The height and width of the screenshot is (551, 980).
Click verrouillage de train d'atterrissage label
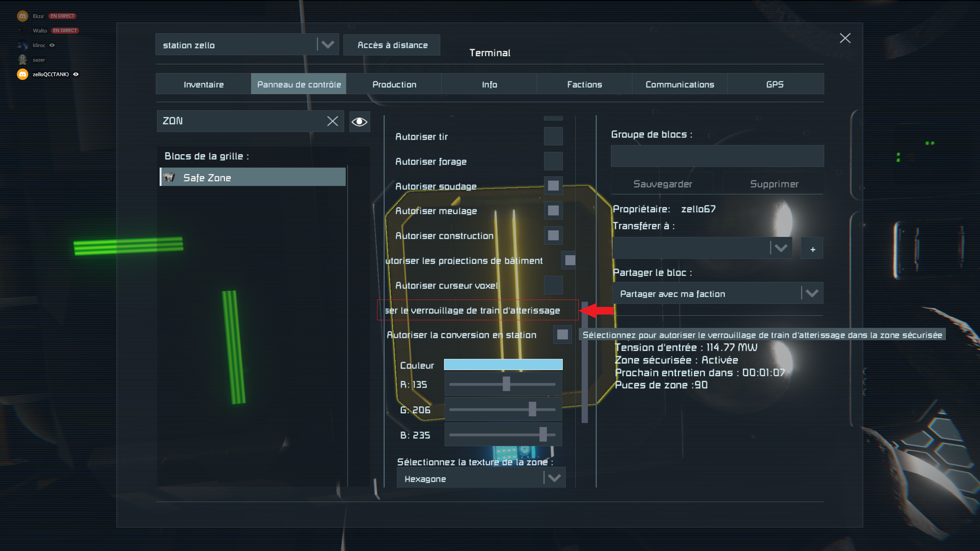tap(472, 310)
